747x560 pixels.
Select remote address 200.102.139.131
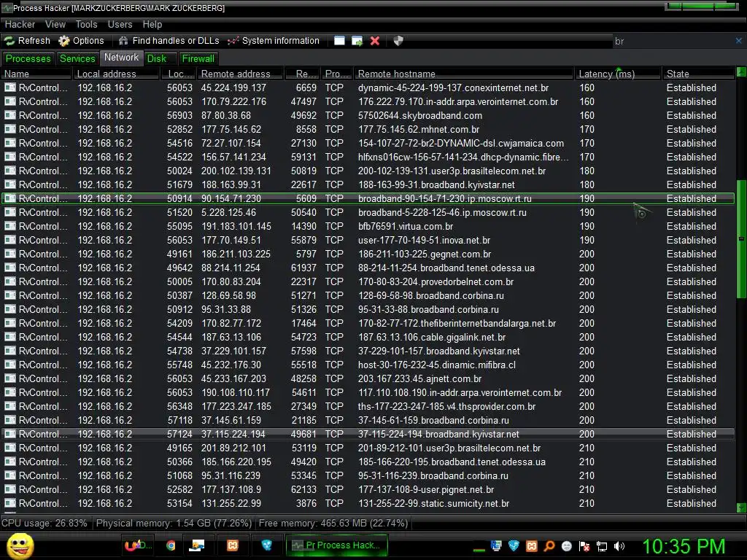[x=236, y=171]
